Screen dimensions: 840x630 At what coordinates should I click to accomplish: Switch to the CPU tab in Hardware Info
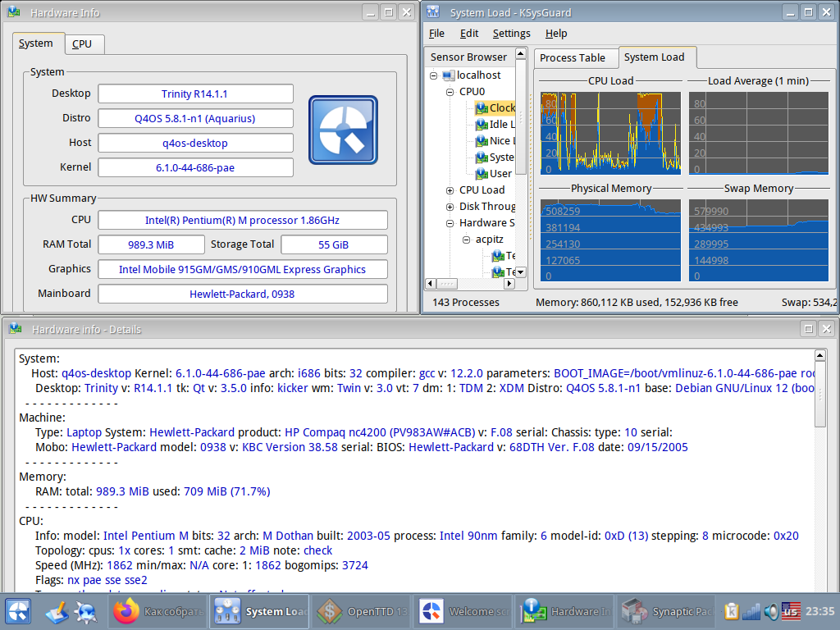[82, 44]
